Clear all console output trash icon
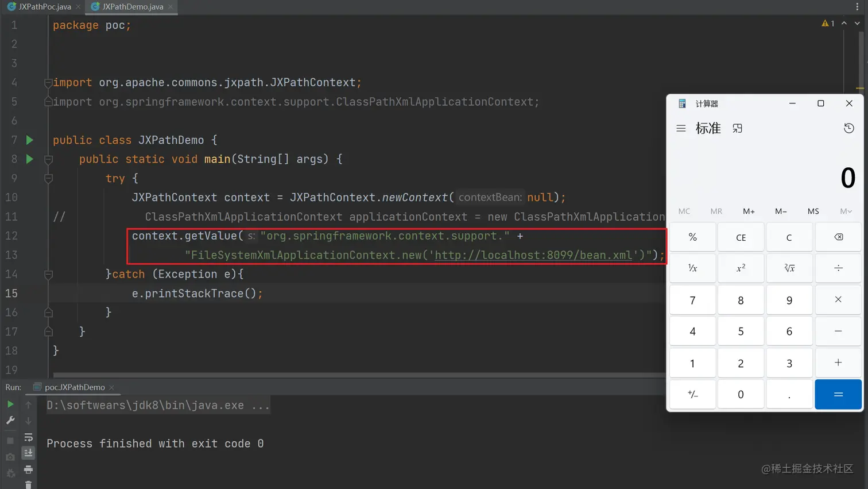 click(28, 485)
